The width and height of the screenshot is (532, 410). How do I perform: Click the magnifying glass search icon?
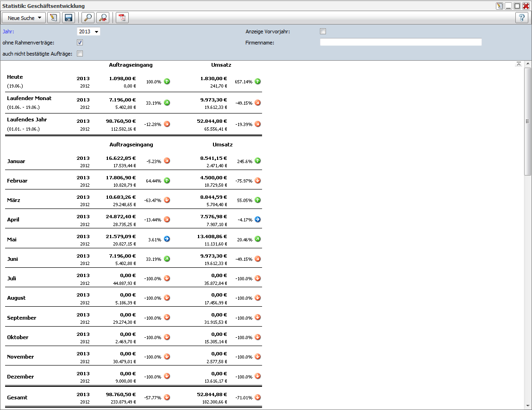pyautogui.click(x=88, y=18)
